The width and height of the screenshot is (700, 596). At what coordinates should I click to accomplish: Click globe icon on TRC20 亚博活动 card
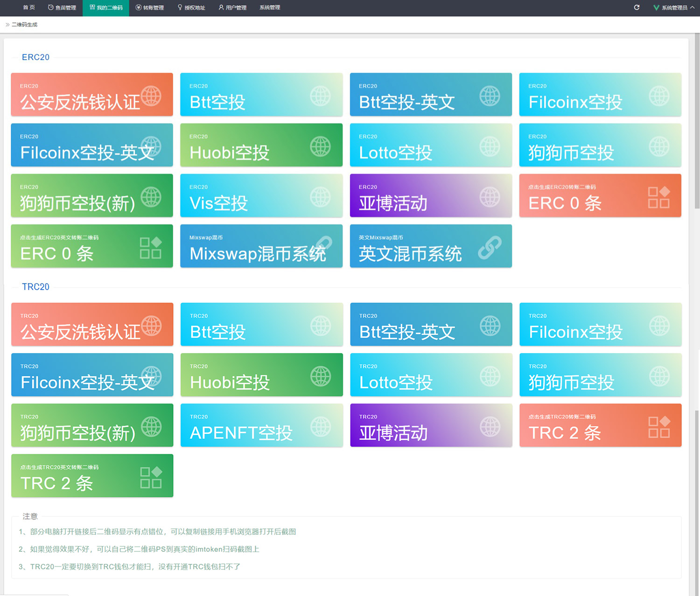[x=490, y=427]
